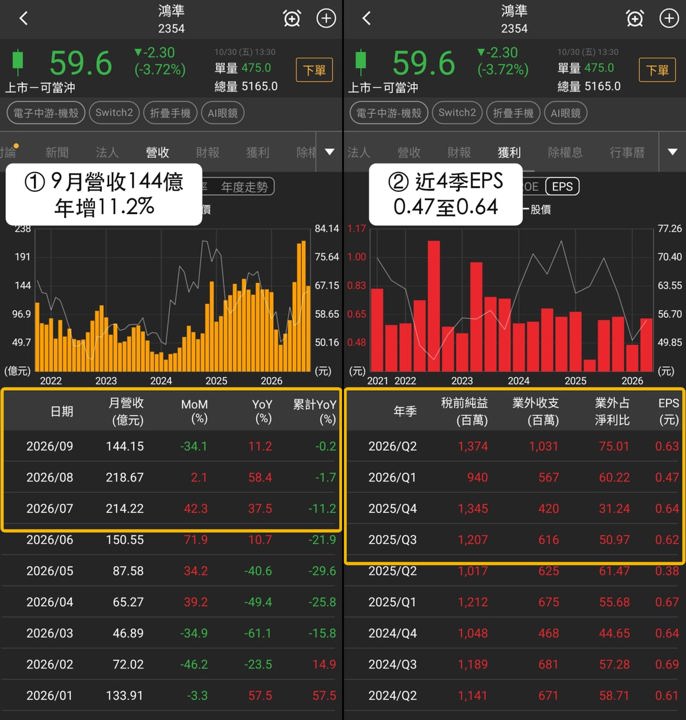
Task: Select the 2026/05 revenue row
Action: pos(171,571)
